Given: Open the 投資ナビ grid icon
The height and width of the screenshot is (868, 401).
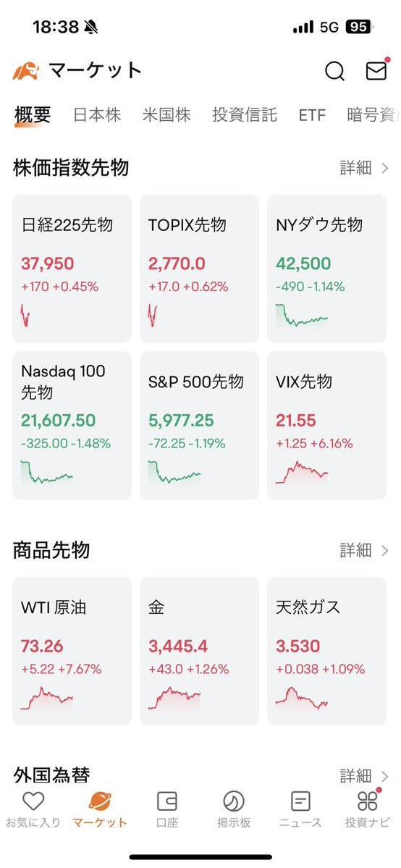Looking at the screenshot, I should [367, 801].
